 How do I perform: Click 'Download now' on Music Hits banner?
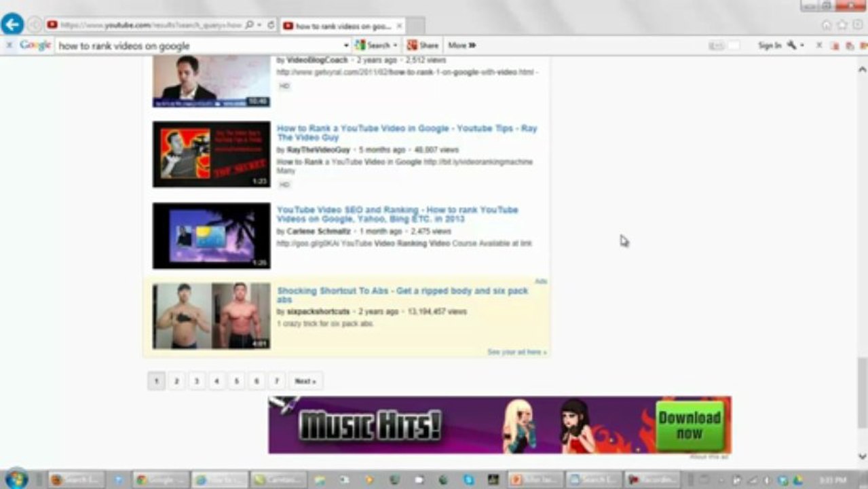point(690,425)
